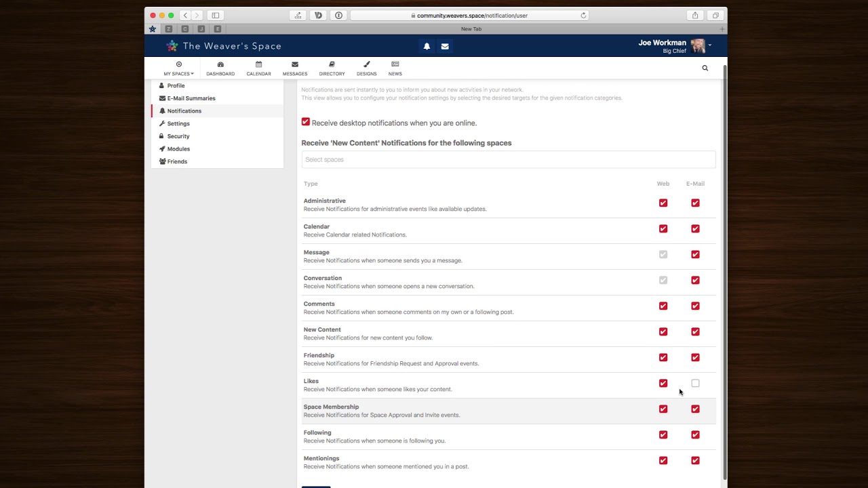Image resolution: width=868 pixels, height=488 pixels.
Task: Enable Likes E-Mail notifications
Action: pos(695,383)
